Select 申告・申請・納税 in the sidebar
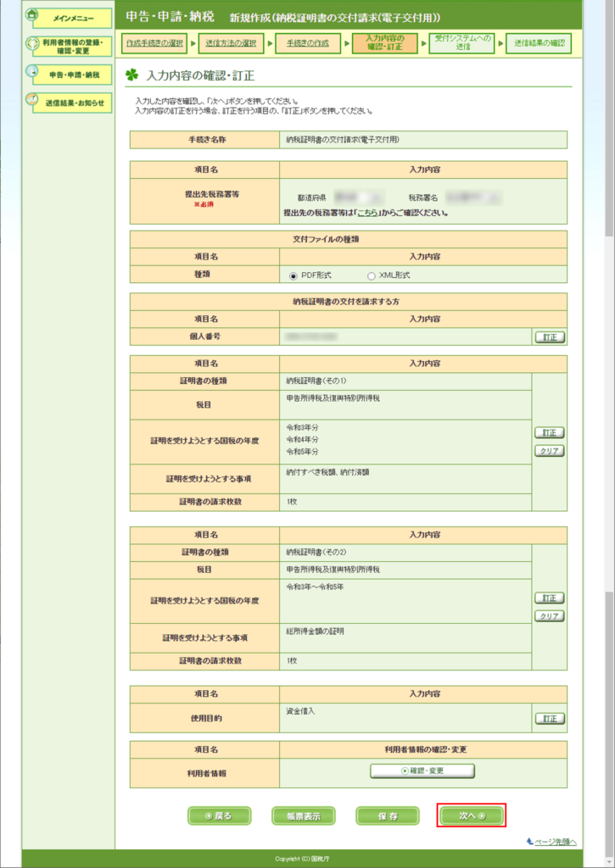Screen dimensions: 615x868 (68, 75)
